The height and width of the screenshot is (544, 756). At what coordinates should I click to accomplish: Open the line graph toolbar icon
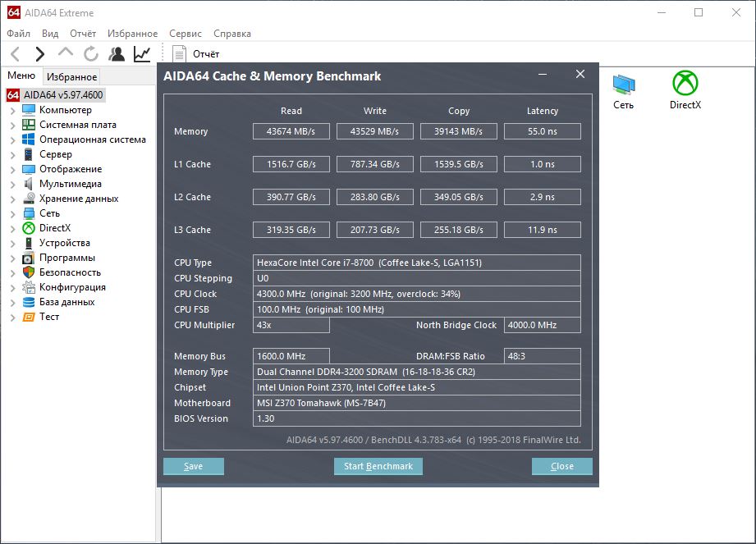tap(142, 53)
